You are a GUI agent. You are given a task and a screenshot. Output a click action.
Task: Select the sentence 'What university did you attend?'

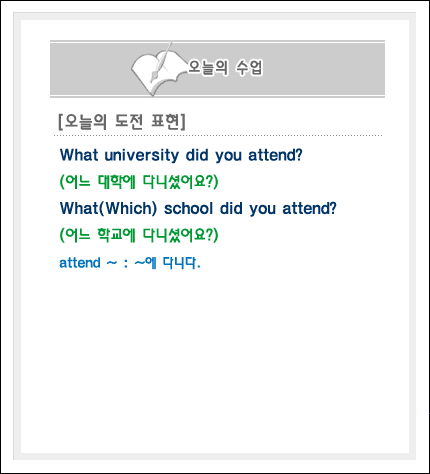[x=181, y=155]
